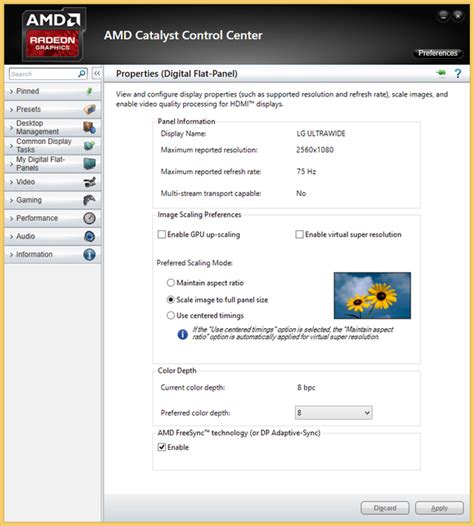Screen dimensions: 474x526
Task: Open the Pinned menu item
Action: (x=53, y=91)
